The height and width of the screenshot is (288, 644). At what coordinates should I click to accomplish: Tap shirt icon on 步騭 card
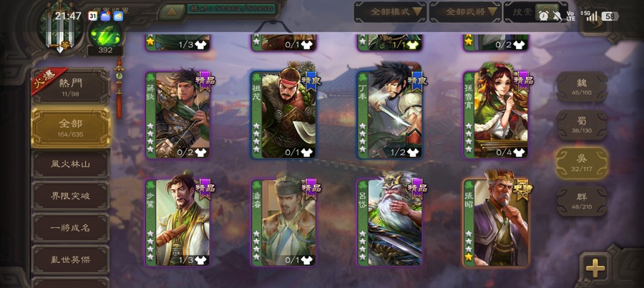click(x=201, y=259)
